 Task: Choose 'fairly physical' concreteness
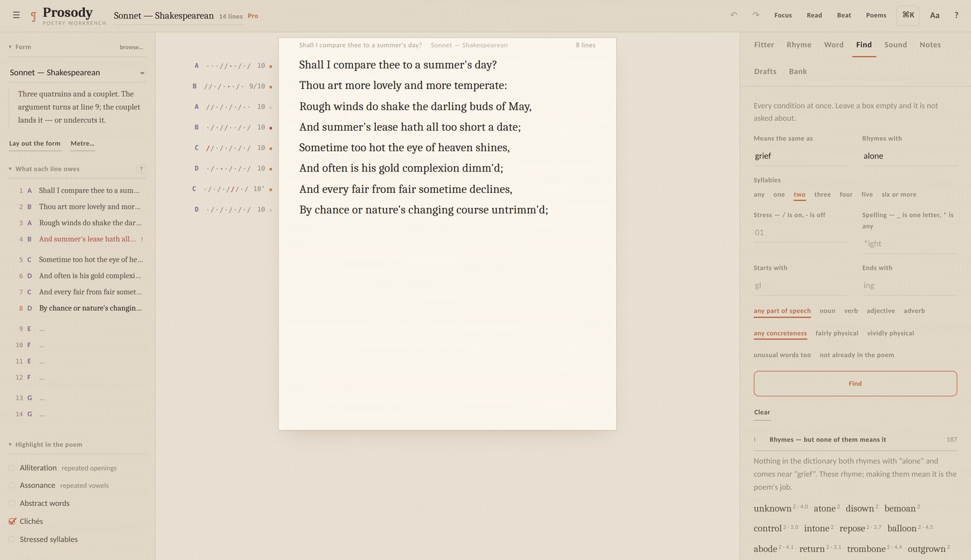pos(837,334)
